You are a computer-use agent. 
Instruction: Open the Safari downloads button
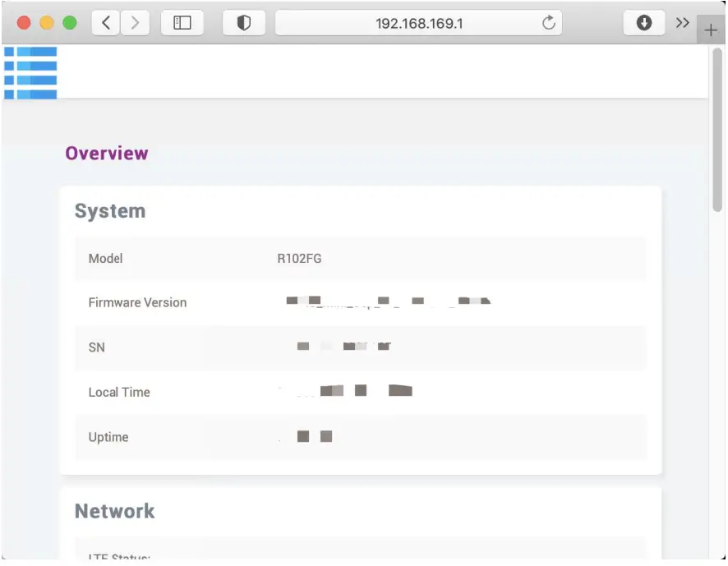click(643, 23)
